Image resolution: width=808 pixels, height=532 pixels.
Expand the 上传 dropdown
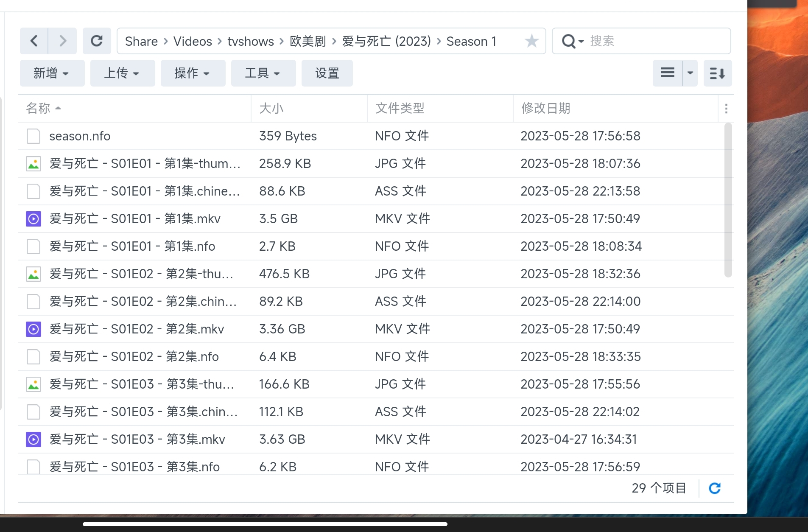[122, 73]
